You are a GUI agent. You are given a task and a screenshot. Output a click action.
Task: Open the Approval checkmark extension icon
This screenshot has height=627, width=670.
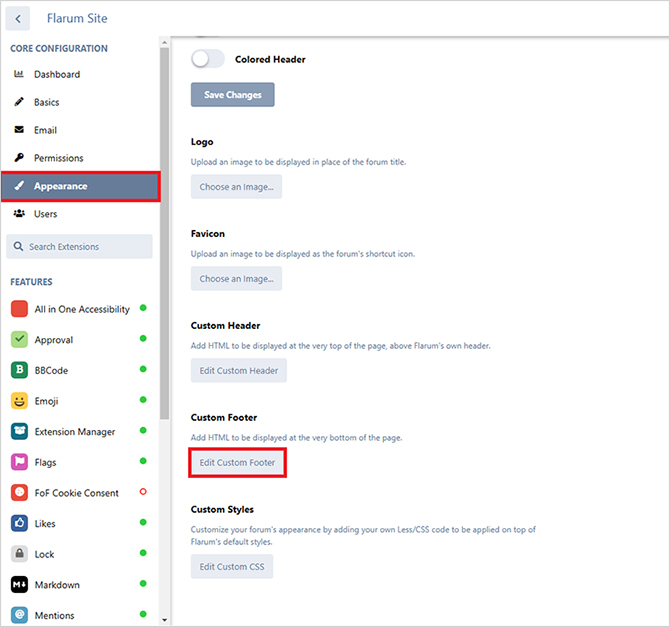click(19, 339)
